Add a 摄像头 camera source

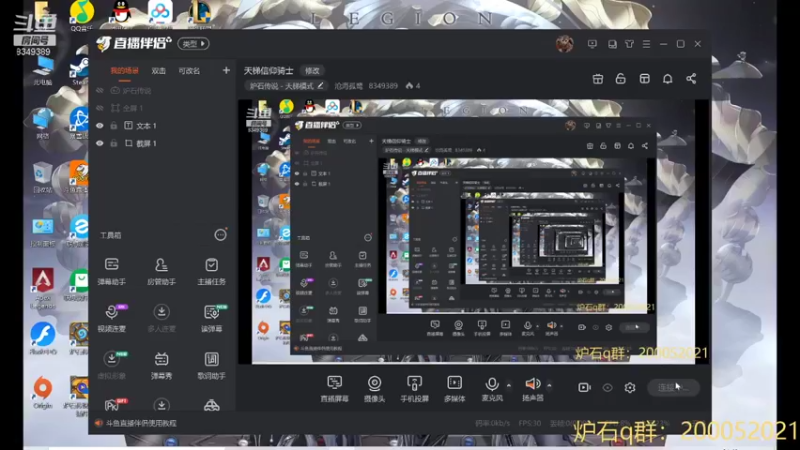(x=374, y=389)
